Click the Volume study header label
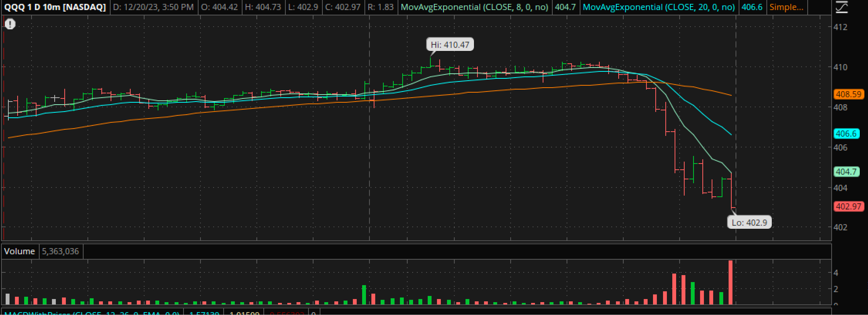This screenshot has width=868, height=315. click(20, 251)
